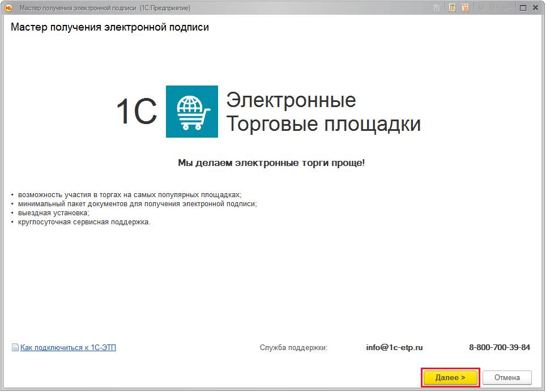Click the shopping cart globe logo
Viewport: 546px width, 392px height.
192,112
